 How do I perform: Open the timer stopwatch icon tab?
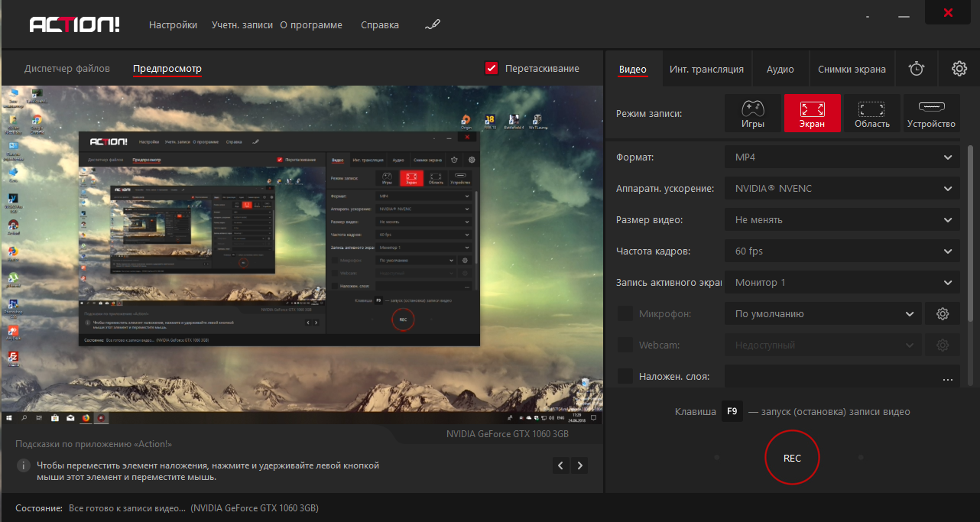(x=916, y=69)
